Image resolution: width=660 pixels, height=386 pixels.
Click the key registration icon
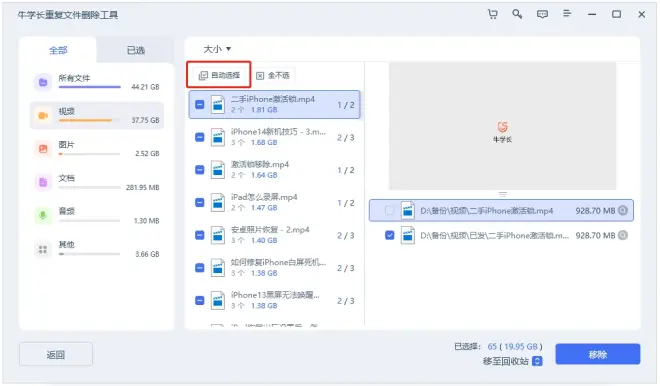tap(517, 14)
